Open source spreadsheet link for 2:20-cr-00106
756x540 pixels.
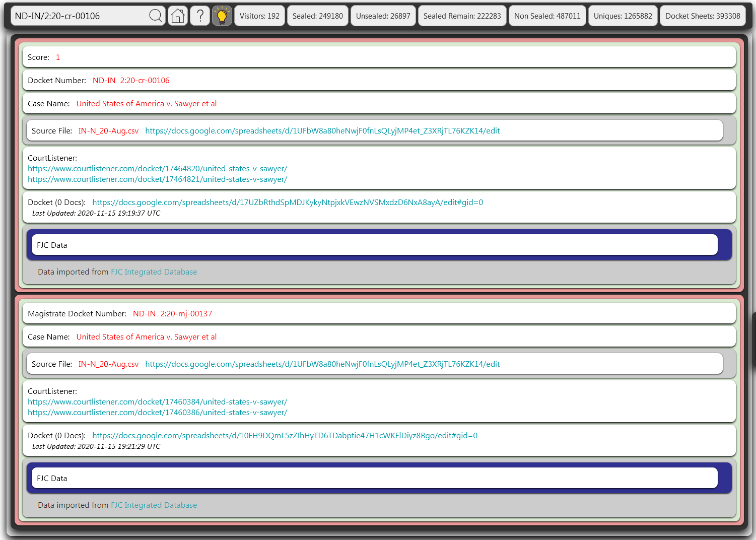pos(322,131)
